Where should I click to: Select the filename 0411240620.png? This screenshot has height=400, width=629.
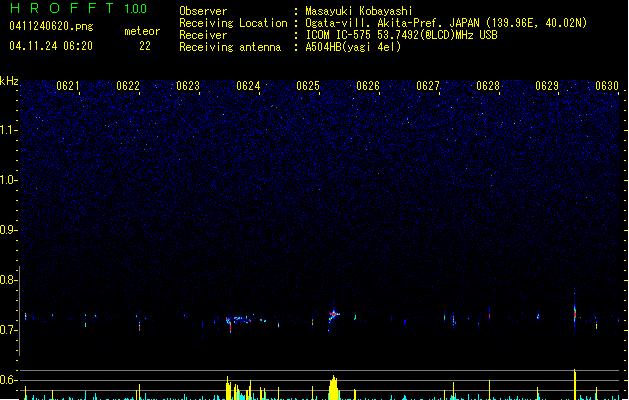[51, 26]
